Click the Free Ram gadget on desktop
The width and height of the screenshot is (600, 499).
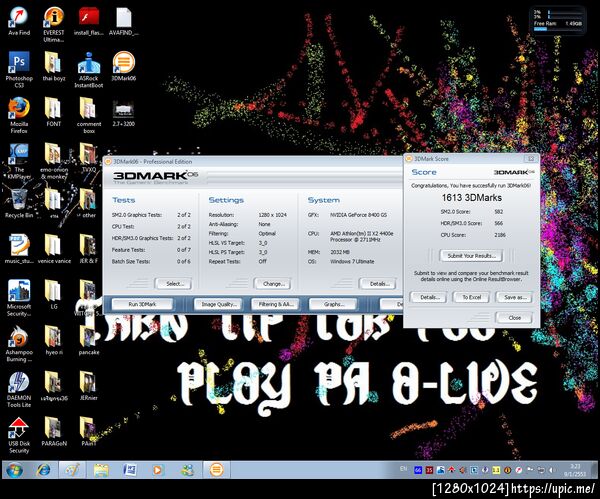coord(558,21)
